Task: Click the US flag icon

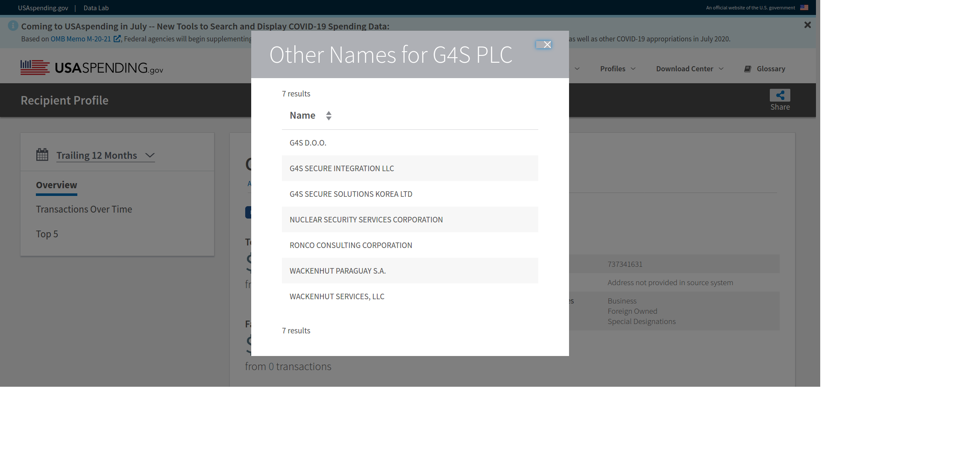Action: [x=804, y=8]
